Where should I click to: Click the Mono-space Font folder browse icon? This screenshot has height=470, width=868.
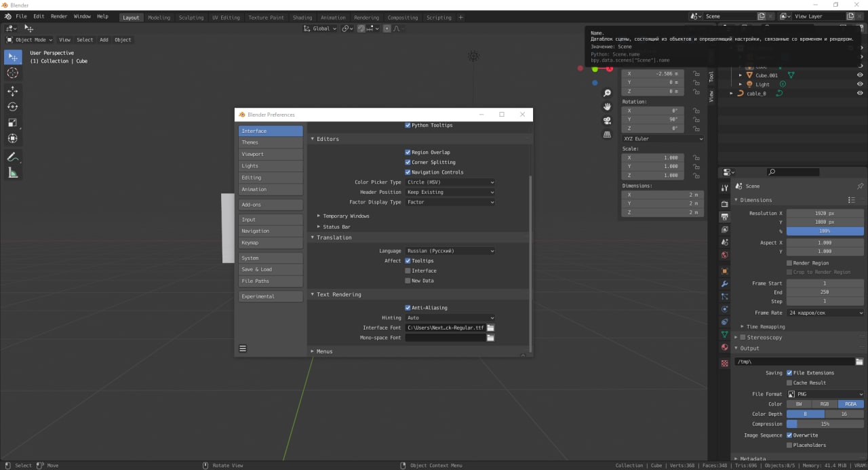490,338
